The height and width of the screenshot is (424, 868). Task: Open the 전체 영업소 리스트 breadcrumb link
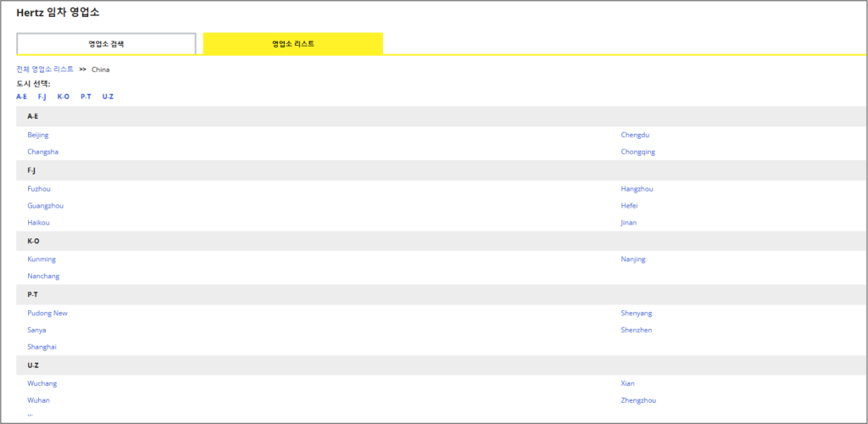45,70
